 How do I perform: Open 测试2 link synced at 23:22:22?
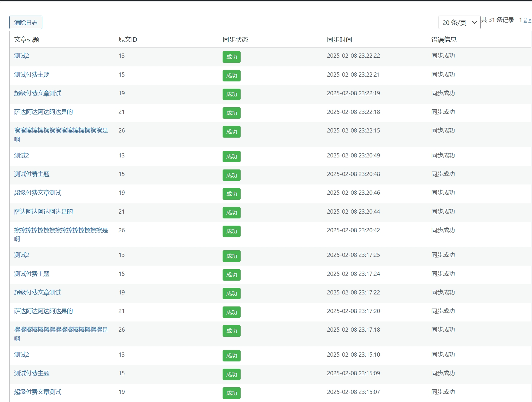(x=22, y=56)
